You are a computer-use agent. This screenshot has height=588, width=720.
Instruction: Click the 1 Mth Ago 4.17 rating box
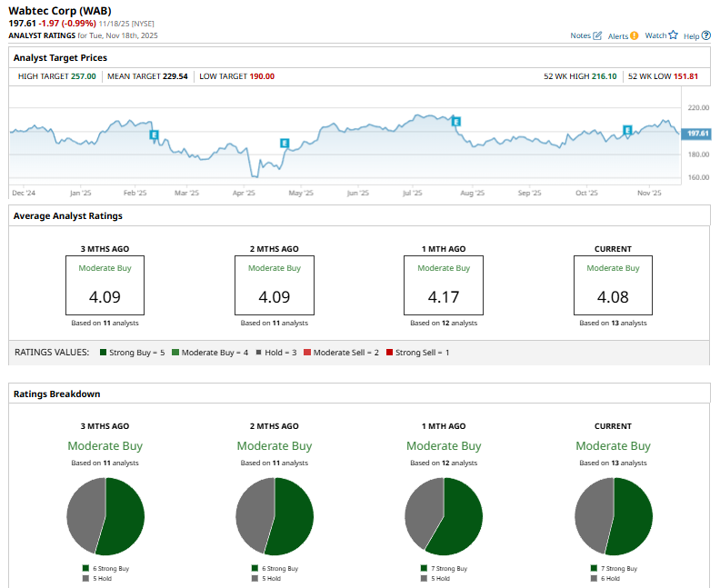tap(444, 284)
